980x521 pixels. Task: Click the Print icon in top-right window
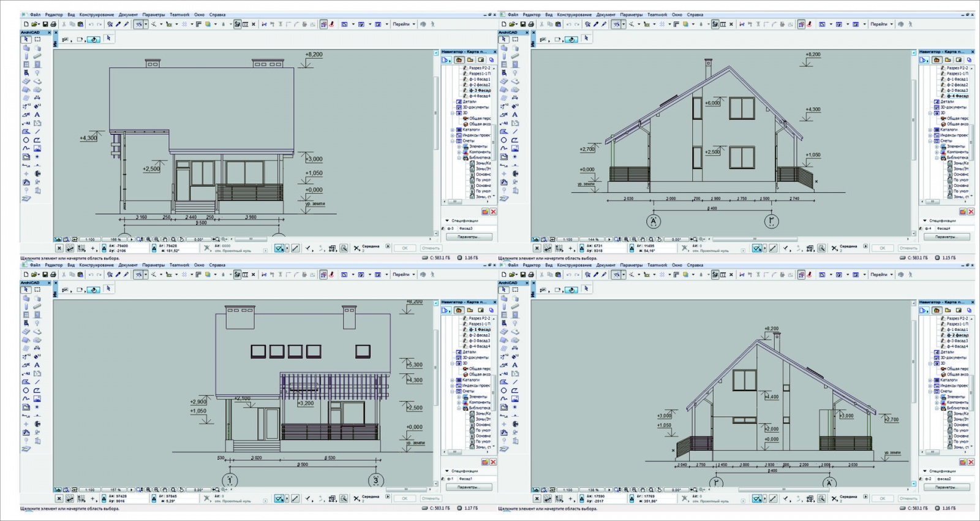point(531,25)
